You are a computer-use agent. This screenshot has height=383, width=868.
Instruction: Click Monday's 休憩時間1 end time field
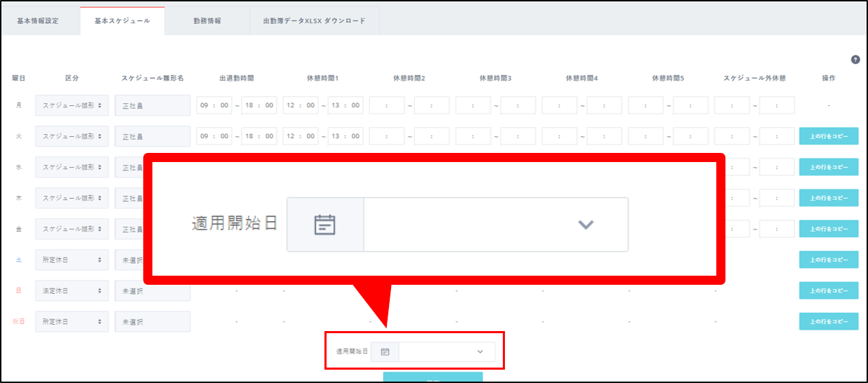(x=346, y=105)
